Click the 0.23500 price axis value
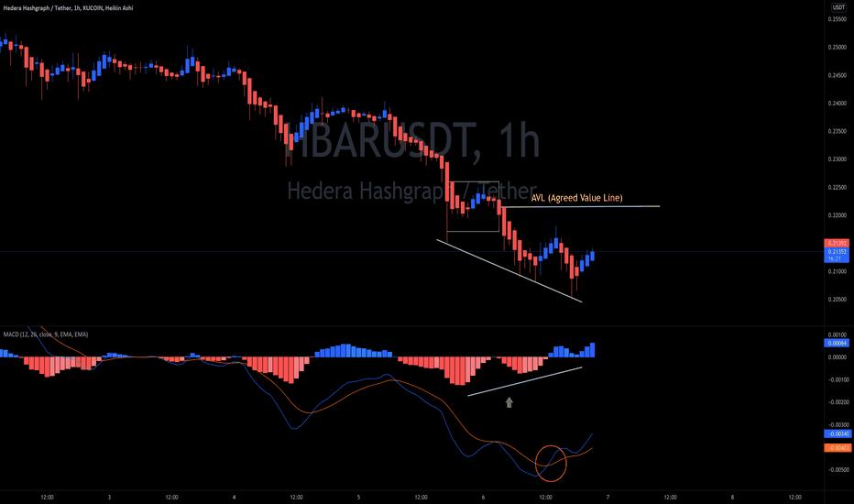Screen dimensions: 854x504 838,131
